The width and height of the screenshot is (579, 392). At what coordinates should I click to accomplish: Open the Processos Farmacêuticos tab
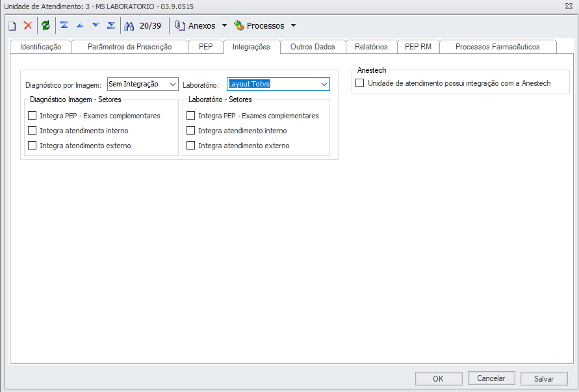(x=498, y=47)
